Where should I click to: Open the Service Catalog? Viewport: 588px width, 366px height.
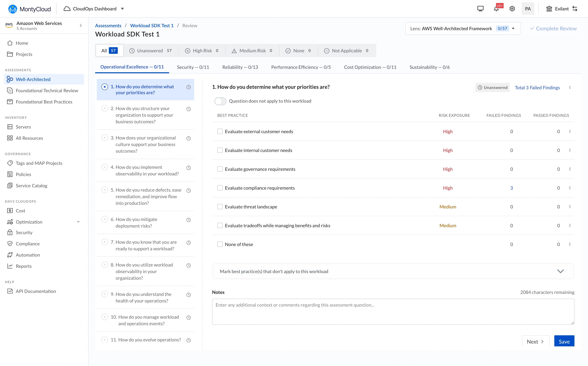[32, 185]
